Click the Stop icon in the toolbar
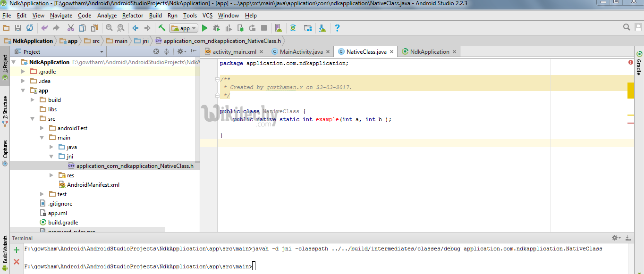 [x=263, y=28]
